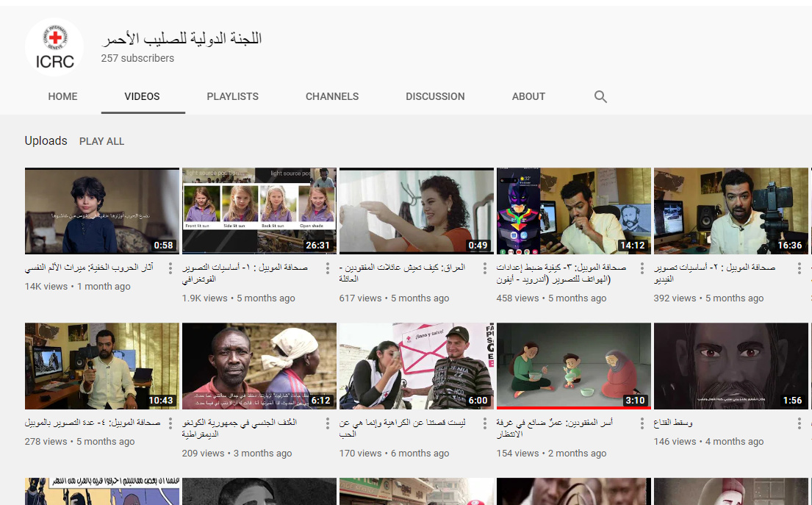
Task: Expand options menu for the 170 views video
Action: [486, 423]
